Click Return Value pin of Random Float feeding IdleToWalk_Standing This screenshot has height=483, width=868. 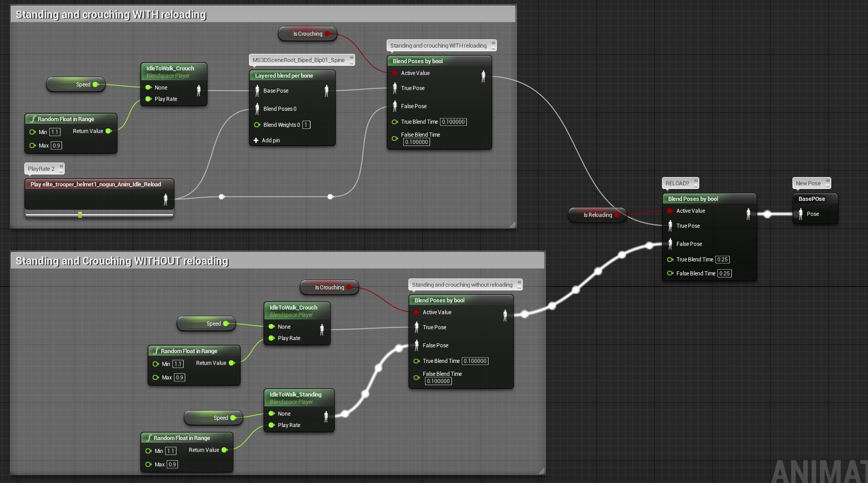[225, 450]
